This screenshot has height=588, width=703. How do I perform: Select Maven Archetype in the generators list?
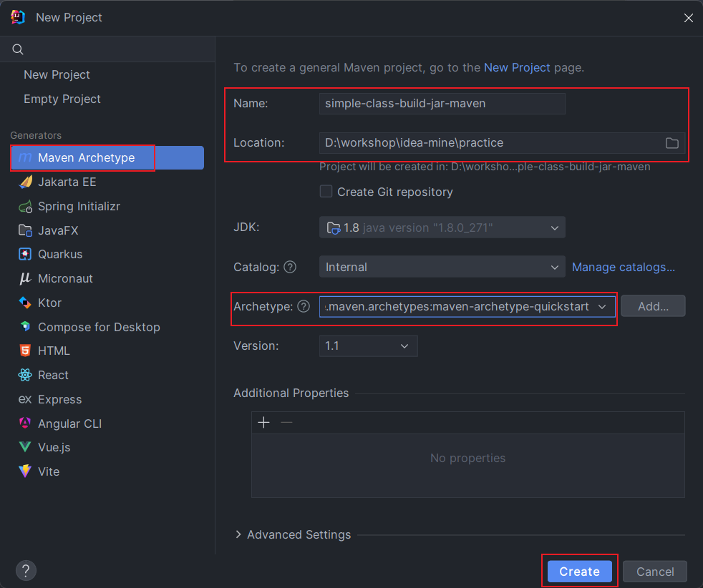coord(86,157)
